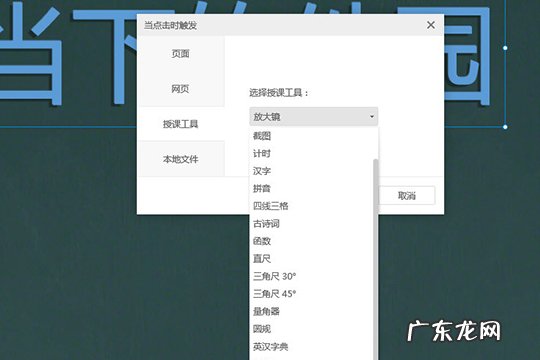The image size is (540, 360).
Task: Pick 圆规 from the list
Action: tap(311, 329)
